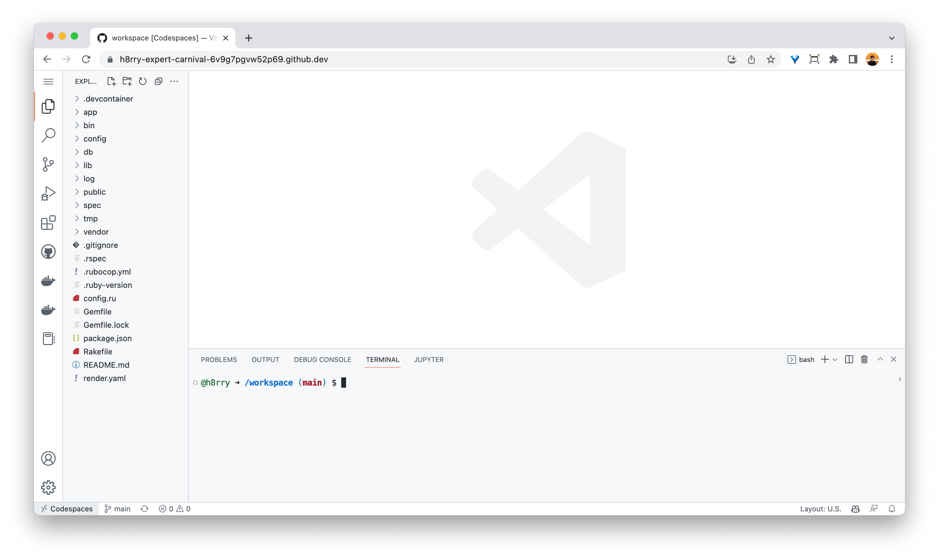
Task: Open the terminal launch profile dropdown
Action: click(835, 359)
